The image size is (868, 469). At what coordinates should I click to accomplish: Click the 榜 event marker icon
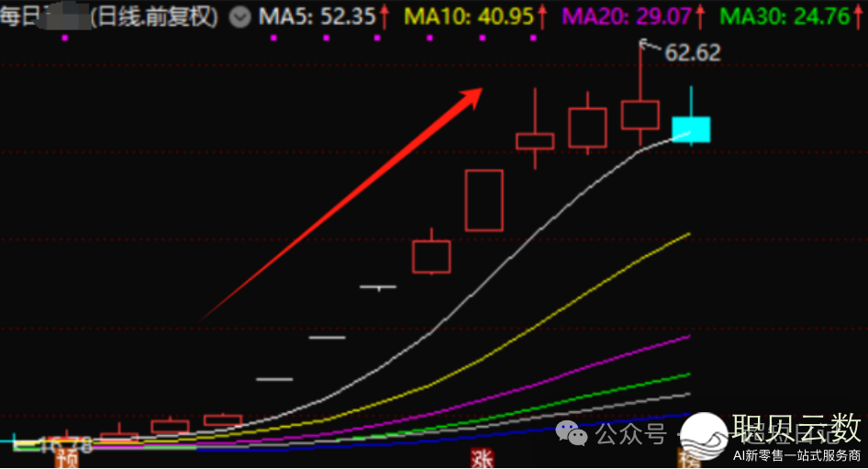point(686,458)
